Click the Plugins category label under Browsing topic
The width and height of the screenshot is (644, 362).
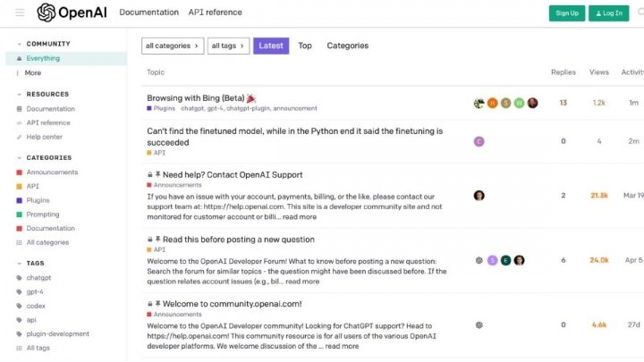pos(161,109)
